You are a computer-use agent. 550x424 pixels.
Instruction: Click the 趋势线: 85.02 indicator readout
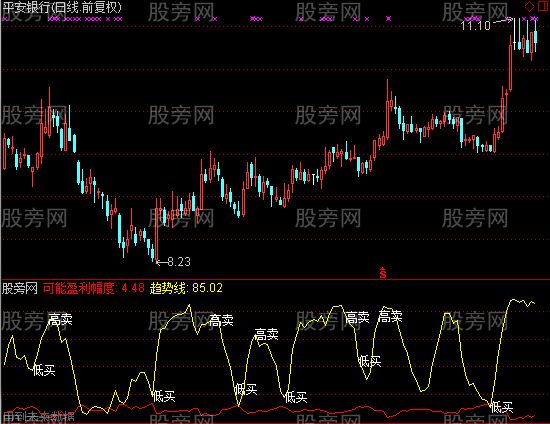tap(186, 288)
